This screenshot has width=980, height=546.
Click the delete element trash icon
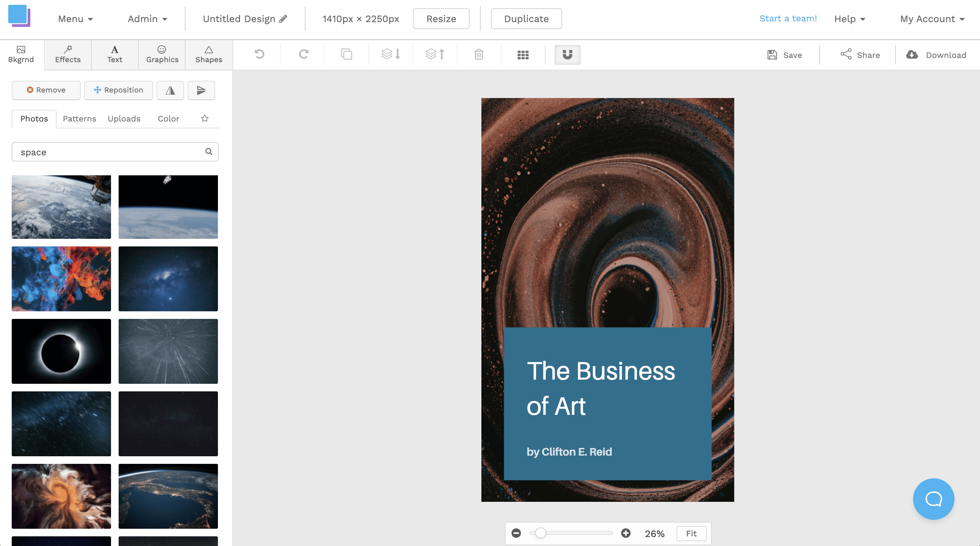(x=480, y=55)
